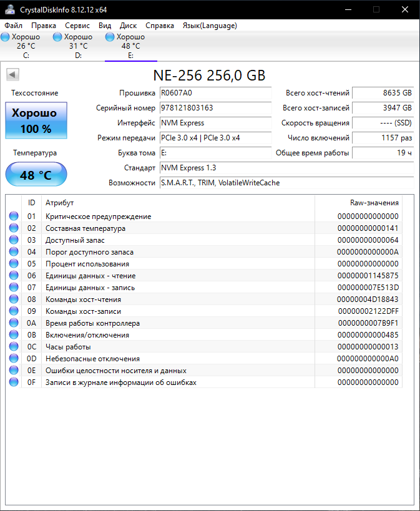This screenshot has width=420, height=511.
Task: Click the Raw-значения column header
Action: click(x=358, y=203)
